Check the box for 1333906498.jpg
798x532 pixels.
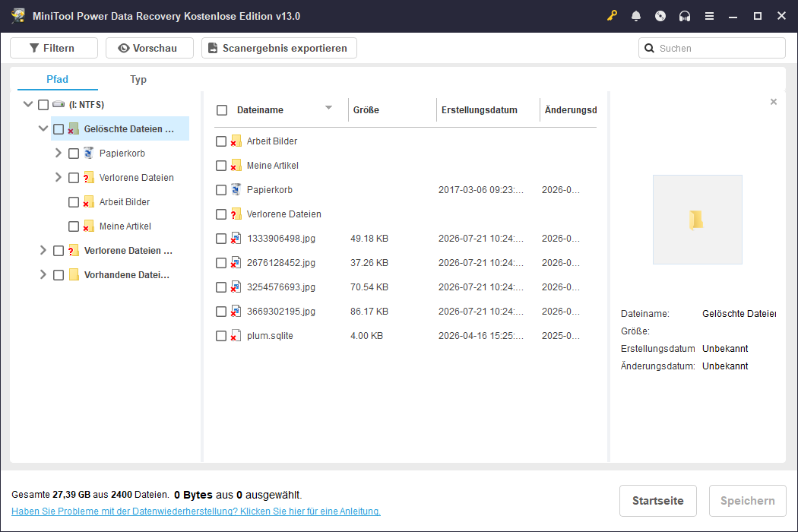(221, 238)
